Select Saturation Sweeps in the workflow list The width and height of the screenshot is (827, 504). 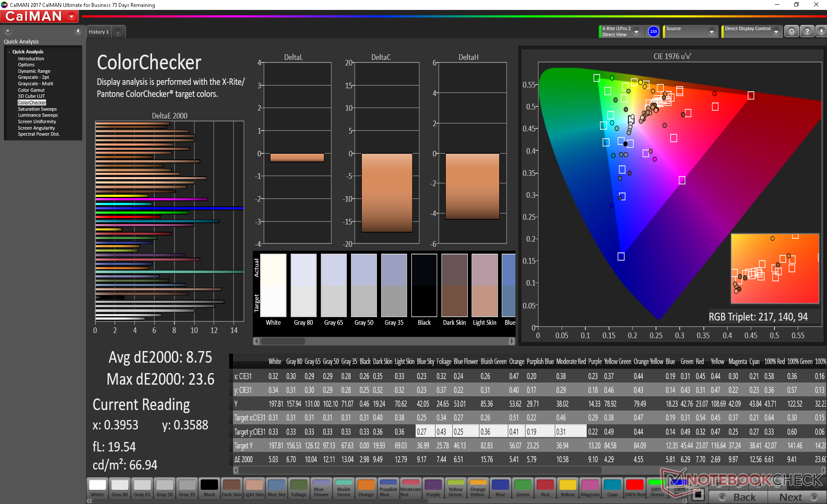[37, 109]
